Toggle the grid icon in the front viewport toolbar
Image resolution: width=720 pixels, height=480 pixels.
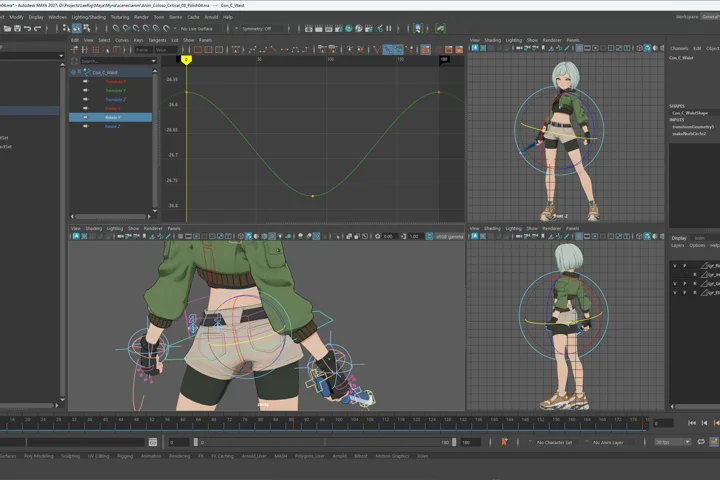coord(579,48)
